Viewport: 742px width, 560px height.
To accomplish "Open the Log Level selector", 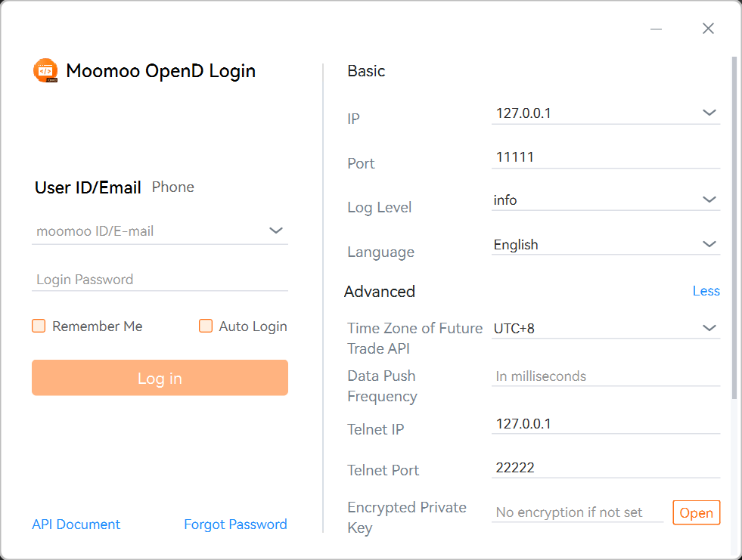I will pos(605,200).
